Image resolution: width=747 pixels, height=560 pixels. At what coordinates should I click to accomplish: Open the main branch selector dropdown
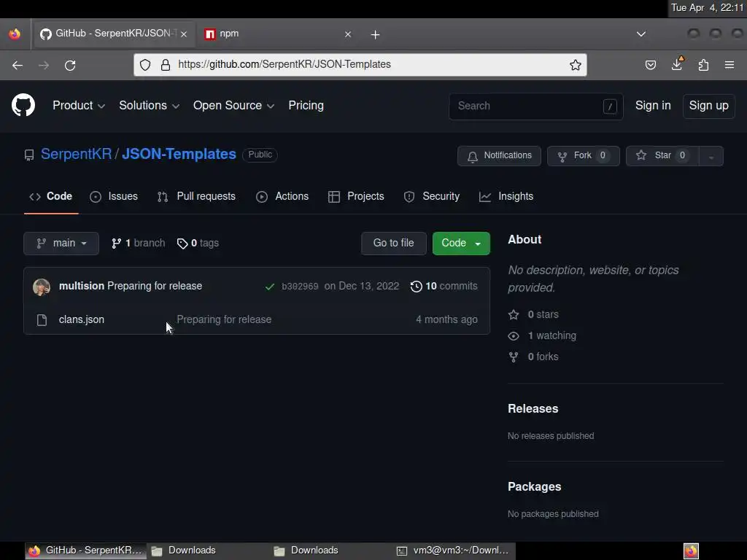61,244
